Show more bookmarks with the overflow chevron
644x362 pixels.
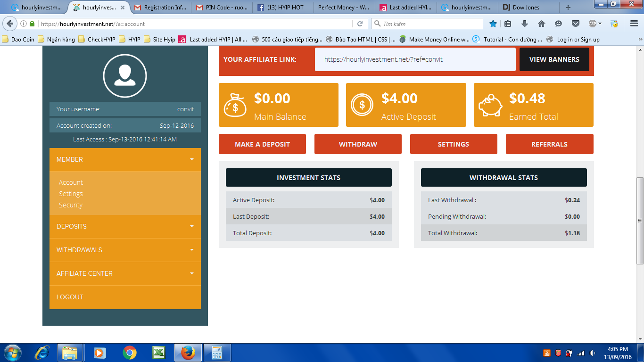[640, 40]
